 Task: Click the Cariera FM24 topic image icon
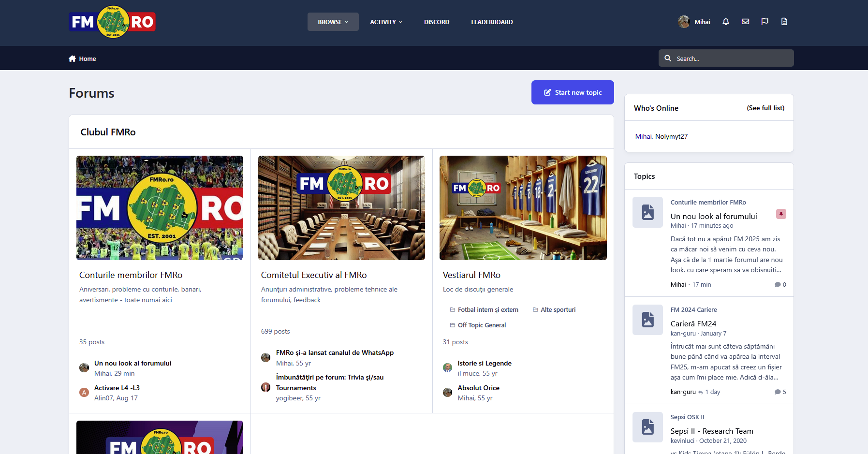647,320
